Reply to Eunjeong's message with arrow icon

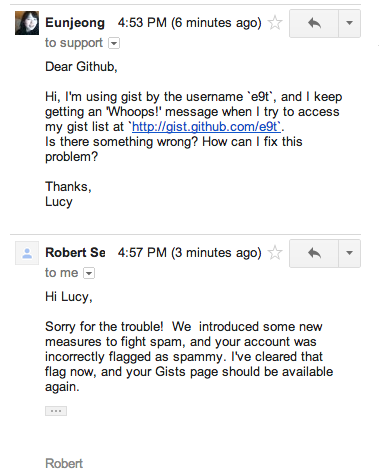[x=314, y=23]
